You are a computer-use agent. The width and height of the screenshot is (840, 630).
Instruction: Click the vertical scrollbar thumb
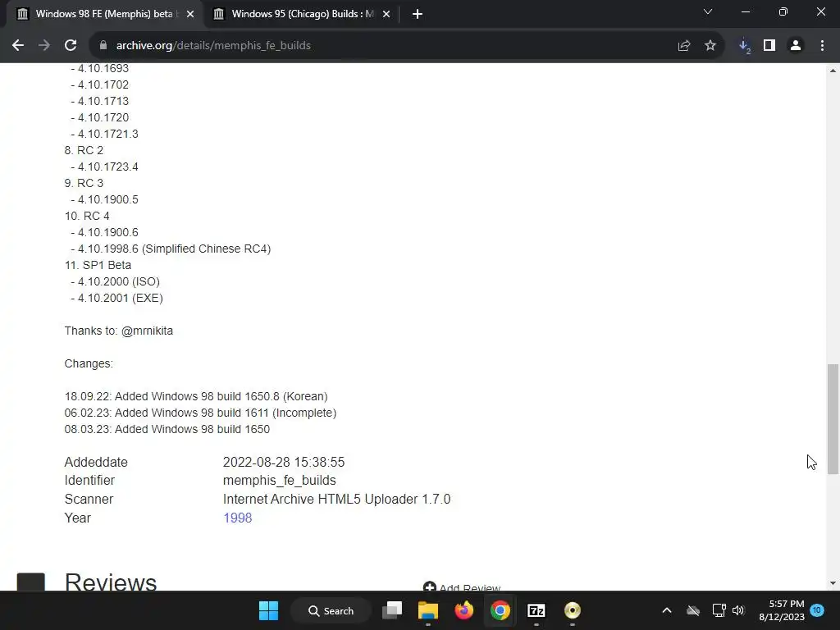point(833,419)
